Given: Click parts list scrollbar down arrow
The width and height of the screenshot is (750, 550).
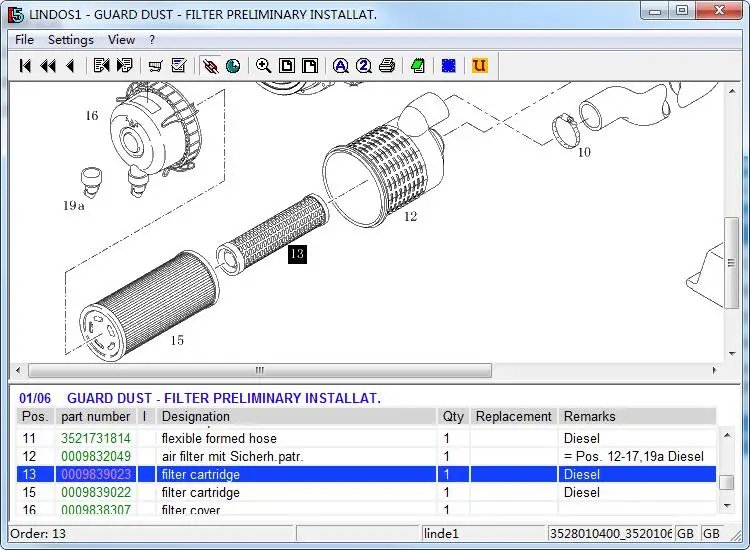Looking at the screenshot, I should (727, 506).
